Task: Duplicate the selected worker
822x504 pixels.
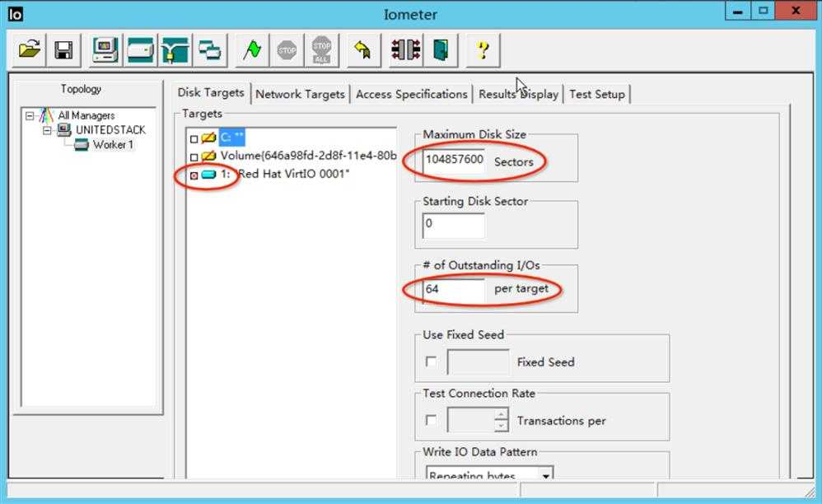Action: (210, 51)
